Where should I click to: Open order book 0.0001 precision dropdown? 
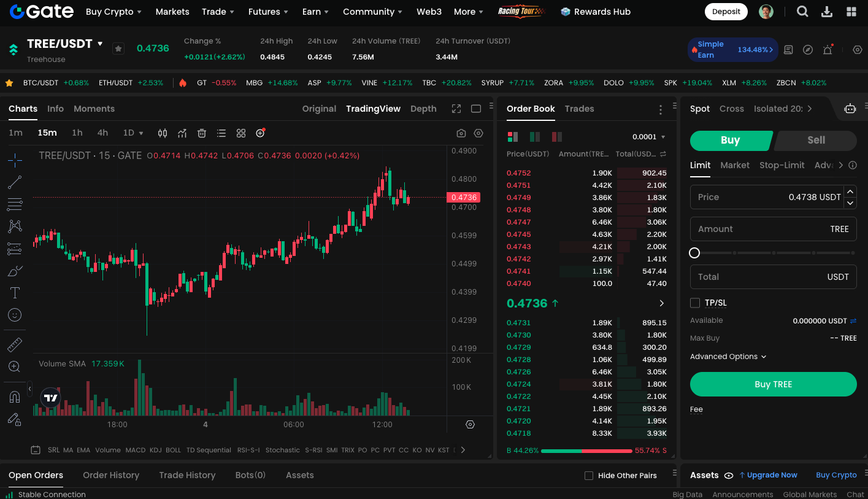(x=649, y=137)
